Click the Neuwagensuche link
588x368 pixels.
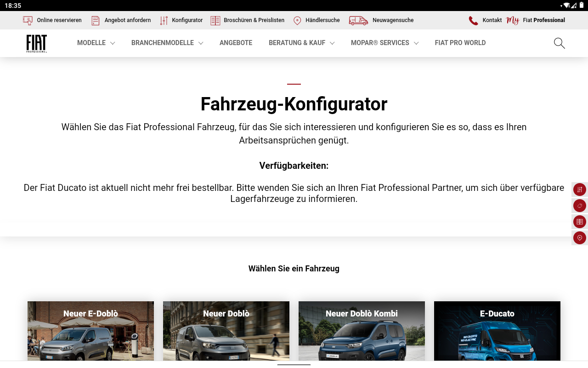393,20
